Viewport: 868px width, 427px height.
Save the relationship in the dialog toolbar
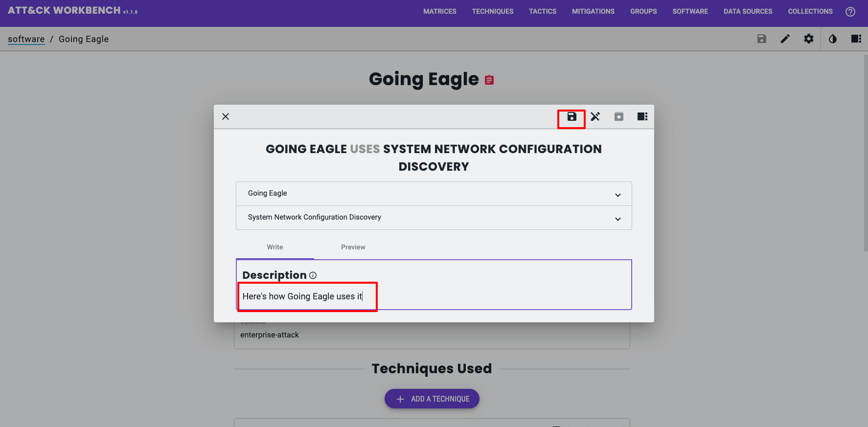(x=571, y=117)
